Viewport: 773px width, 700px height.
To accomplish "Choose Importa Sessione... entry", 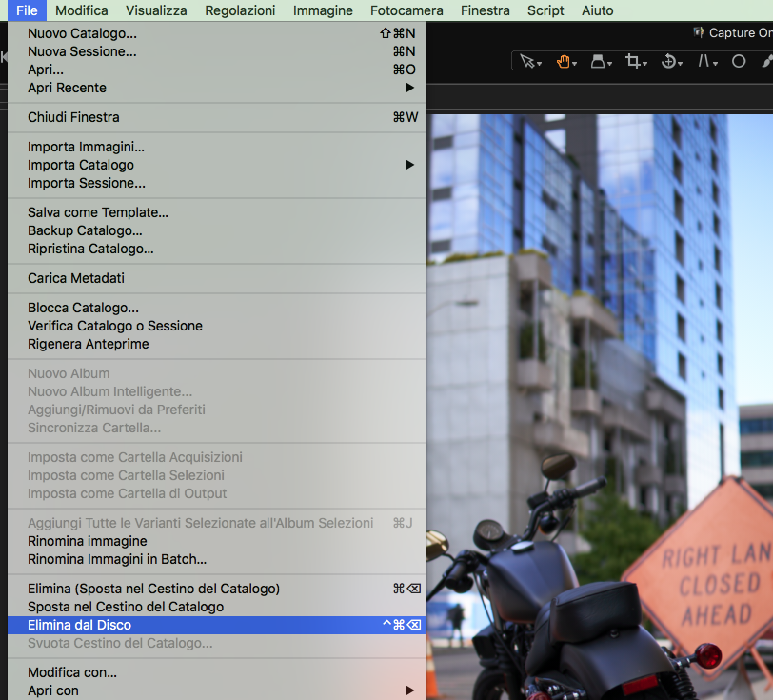I will coord(217,183).
